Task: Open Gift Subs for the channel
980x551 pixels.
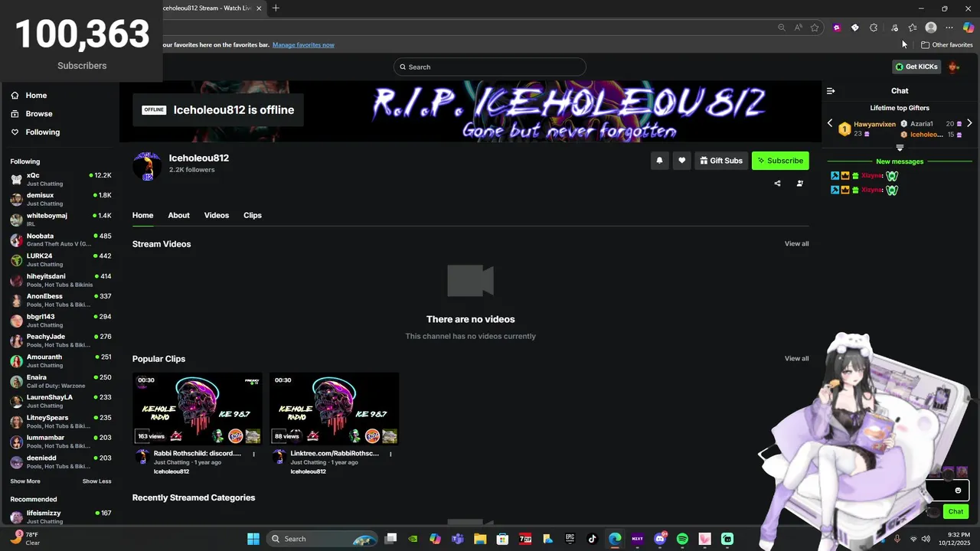Action: point(721,161)
